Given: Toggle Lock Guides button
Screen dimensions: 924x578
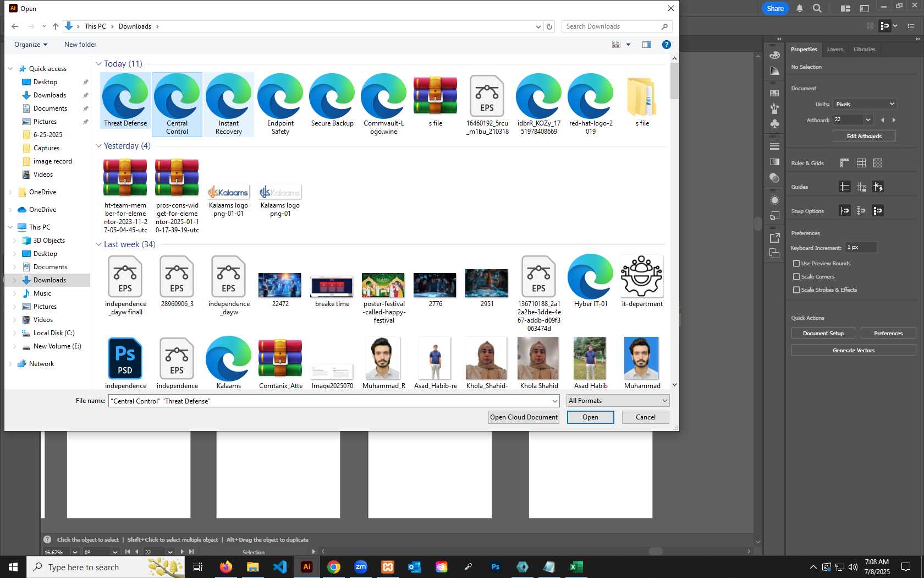Looking at the screenshot, I should pyautogui.click(x=861, y=187).
